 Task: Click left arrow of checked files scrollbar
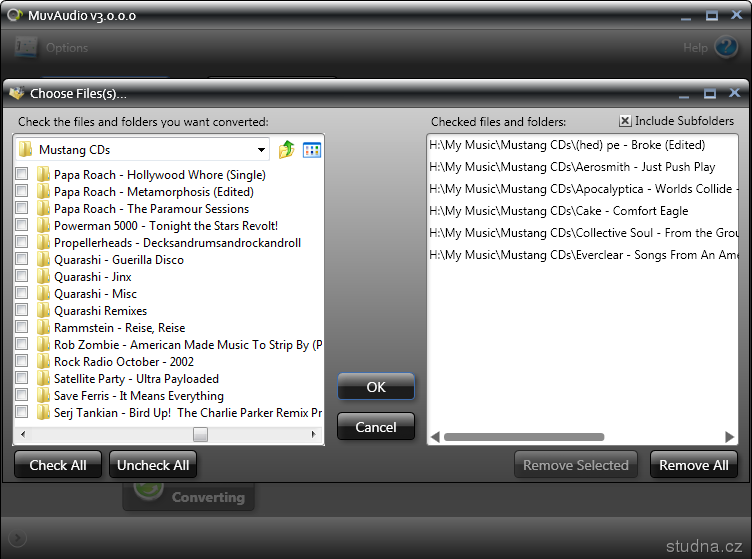pos(435,437)
